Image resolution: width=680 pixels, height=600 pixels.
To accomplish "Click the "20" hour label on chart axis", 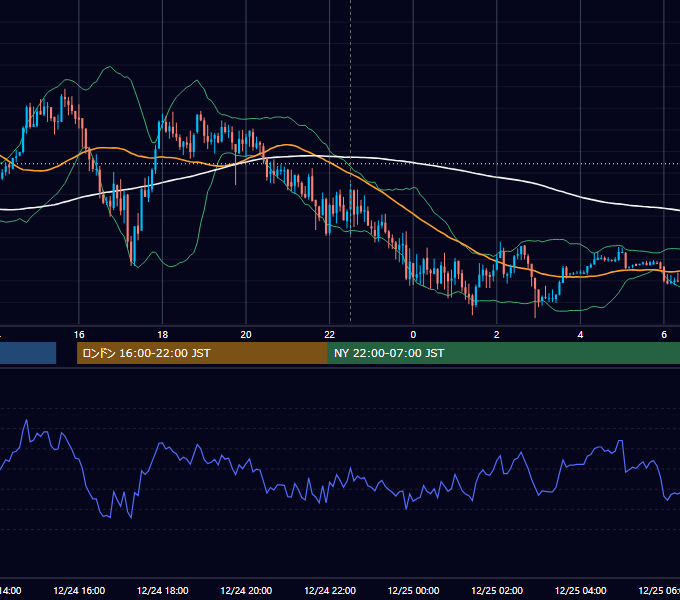I will click(246, 335).
